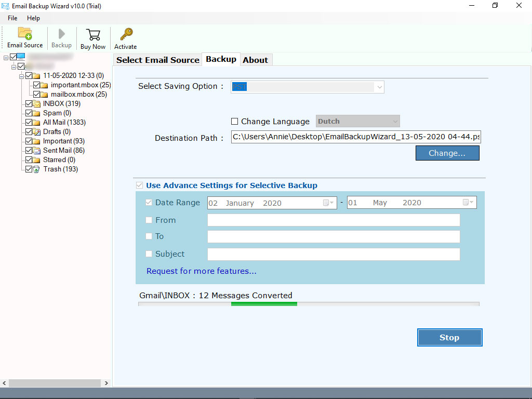Click the conversion progress bar
The width and height of the screenshot is (532, 399).
pyautogui.click(x=309, y=303)
